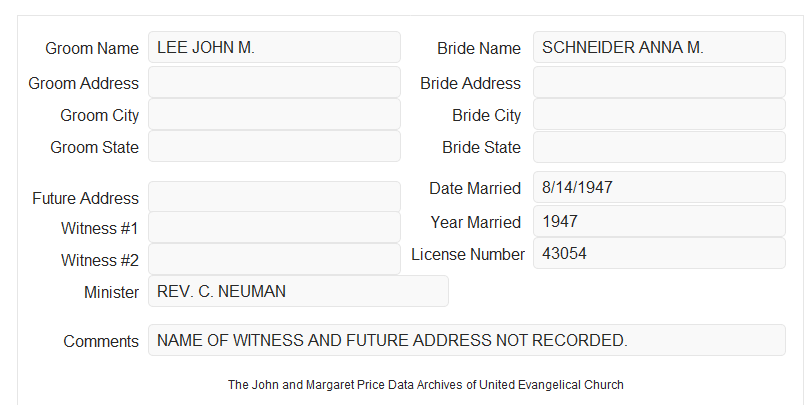
Task: Select the Witness #2 field
Action: click(x=274, y=259)
